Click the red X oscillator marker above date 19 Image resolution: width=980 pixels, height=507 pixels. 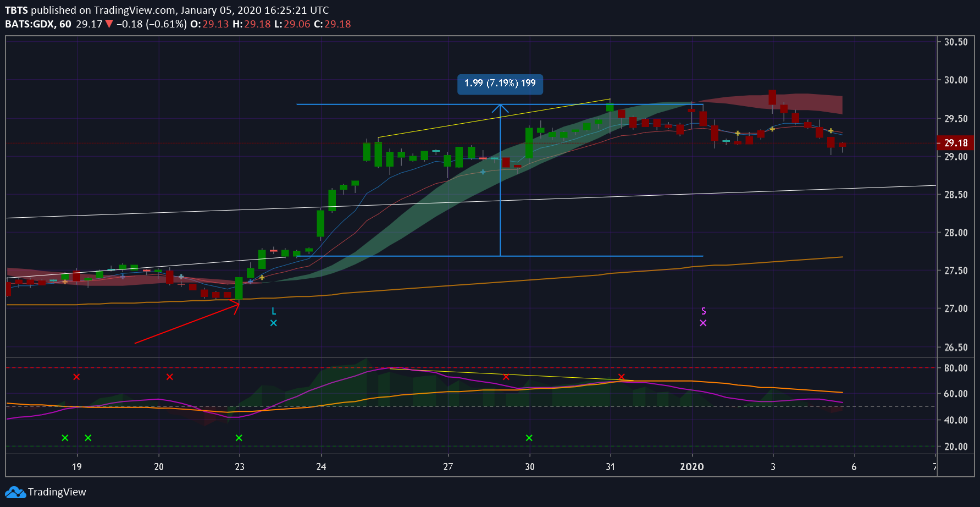[x=77, y=377]
